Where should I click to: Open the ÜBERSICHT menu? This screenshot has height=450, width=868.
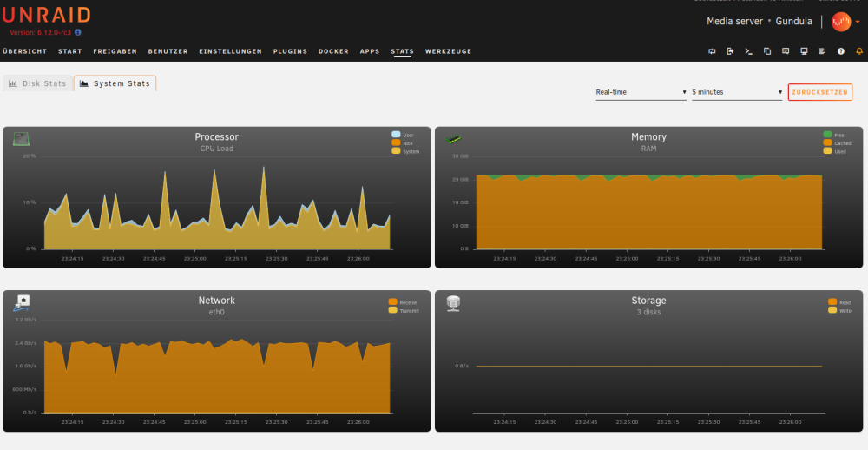tap(25, 51)
